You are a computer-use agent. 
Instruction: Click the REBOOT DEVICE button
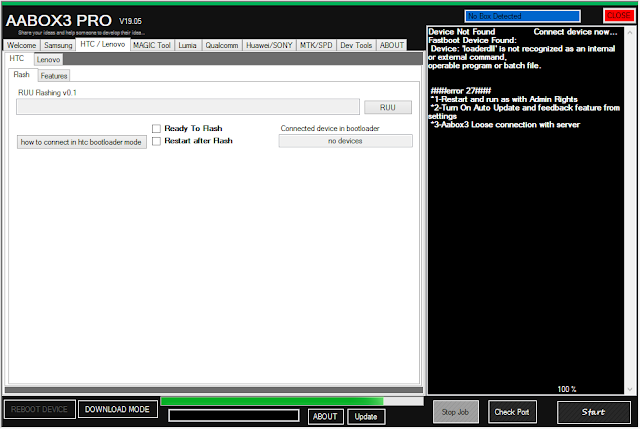click(x=40, y=409)
